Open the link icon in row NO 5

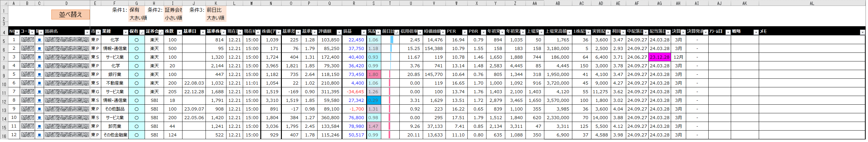pyautogui.click(x=39, y=74)
